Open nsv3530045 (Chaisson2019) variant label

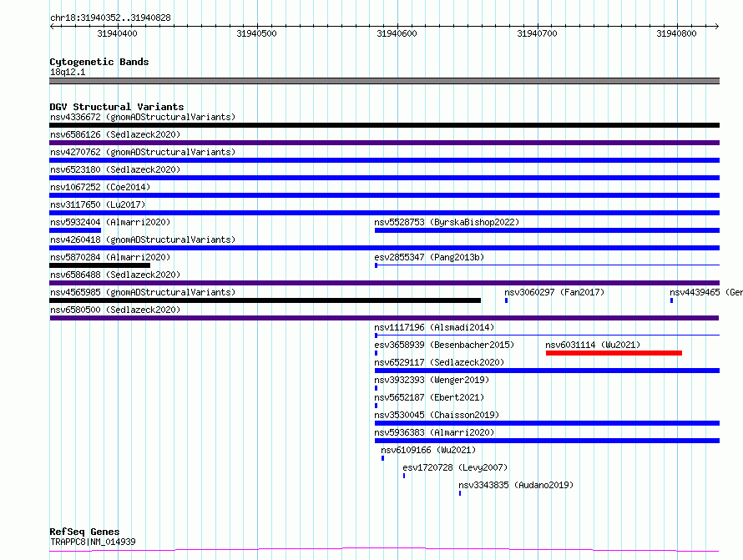tap(437, 415)
